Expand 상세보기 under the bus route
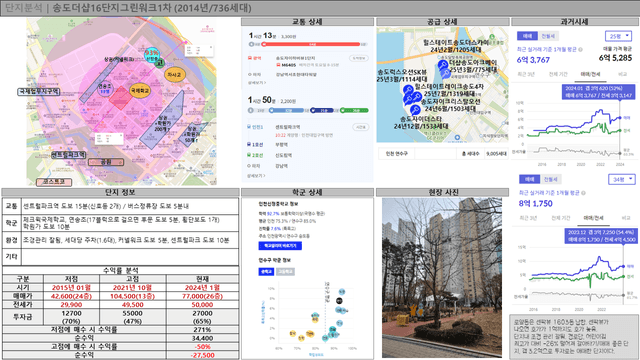 pyautogui.click(x=257, y=83)
